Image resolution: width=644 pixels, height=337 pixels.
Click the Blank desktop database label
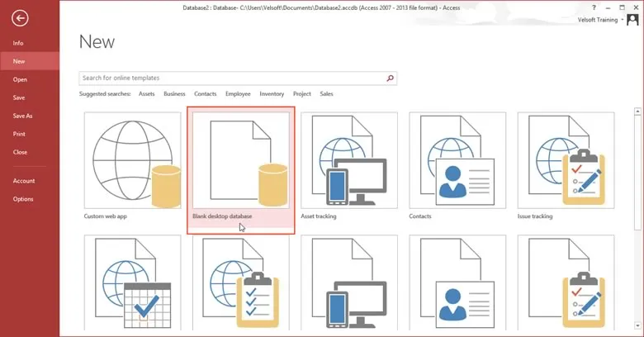click(222, 216)
